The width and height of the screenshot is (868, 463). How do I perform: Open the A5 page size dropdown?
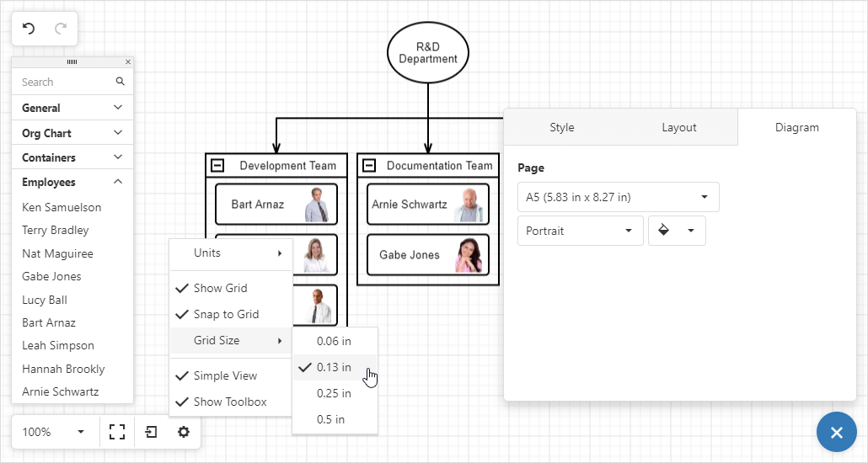619,197
